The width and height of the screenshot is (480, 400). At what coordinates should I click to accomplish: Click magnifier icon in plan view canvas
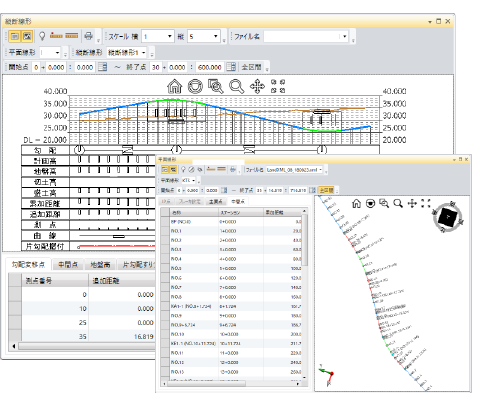pyautogui.click(x=398, y=203)
